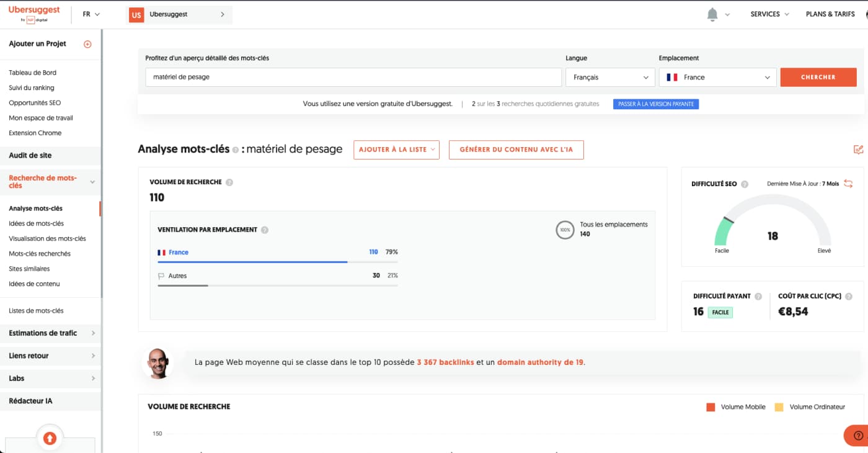
Task: Click the Autres volume progress bar
Action: click(x=278, y=285)
